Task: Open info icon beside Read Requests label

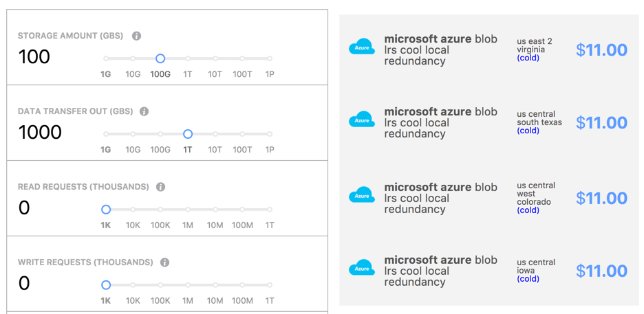Action: pos(160,187)
